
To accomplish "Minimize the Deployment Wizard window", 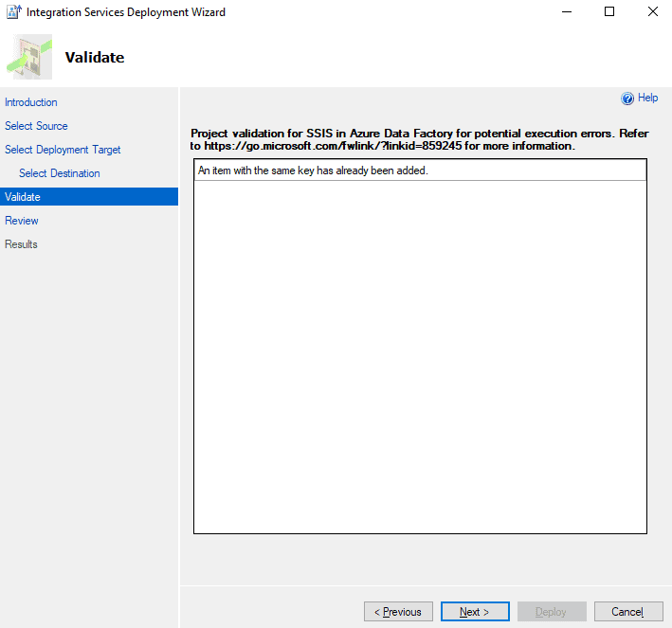I will [567, 11].
